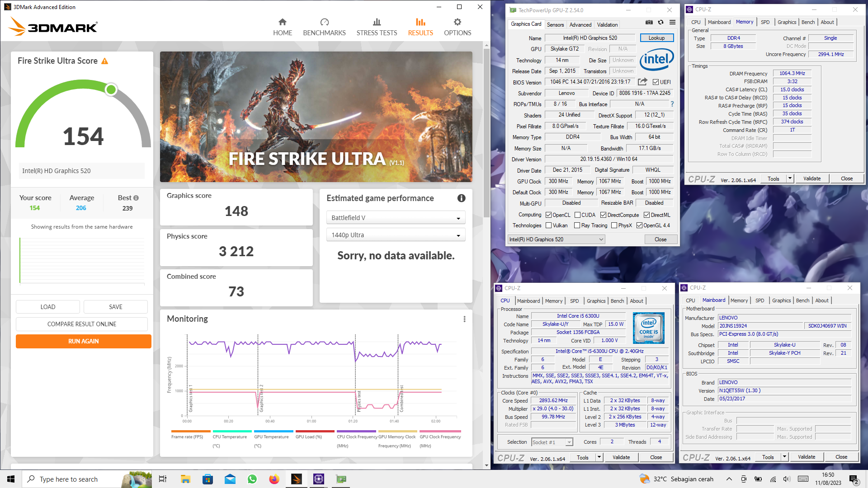The width and height of the screenshot is (868, 488).
Task: Open Task View on taskbar
Action: click(x=163, y=479)
